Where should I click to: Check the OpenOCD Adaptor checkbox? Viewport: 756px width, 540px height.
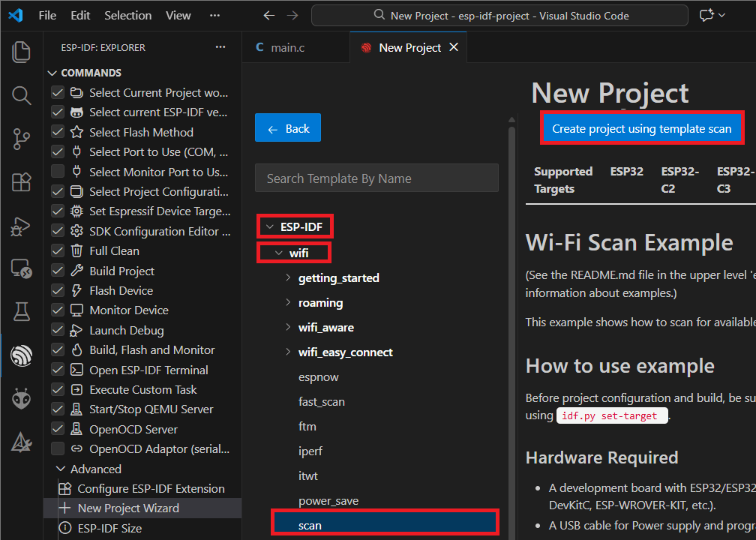coord(58,448)
